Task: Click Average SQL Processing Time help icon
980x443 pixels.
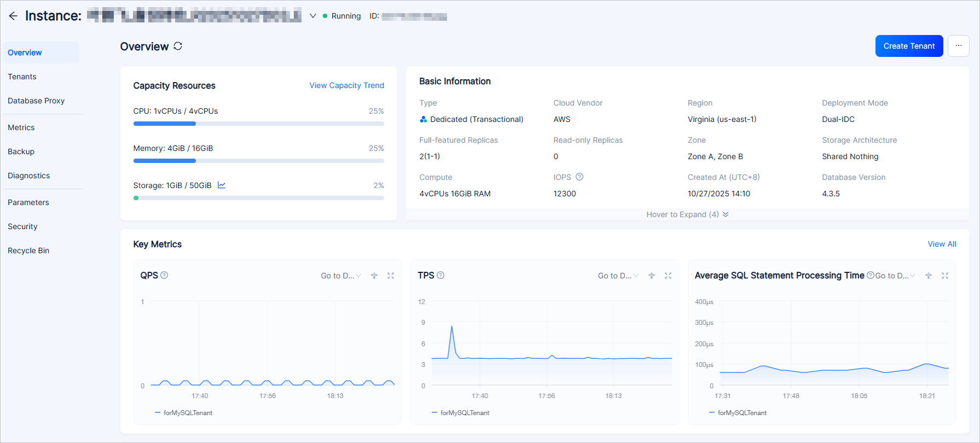Action: pyautogui.click(x=870, y=275)
